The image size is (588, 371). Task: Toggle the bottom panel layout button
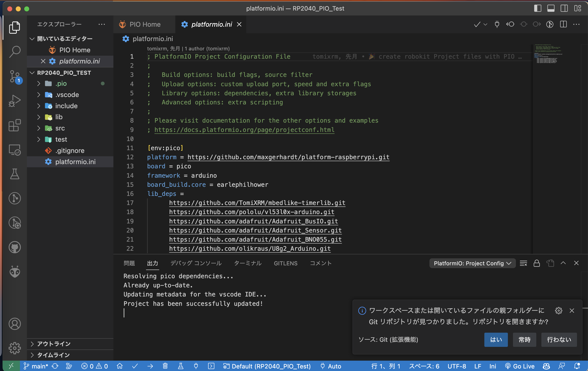pos(551,8)
